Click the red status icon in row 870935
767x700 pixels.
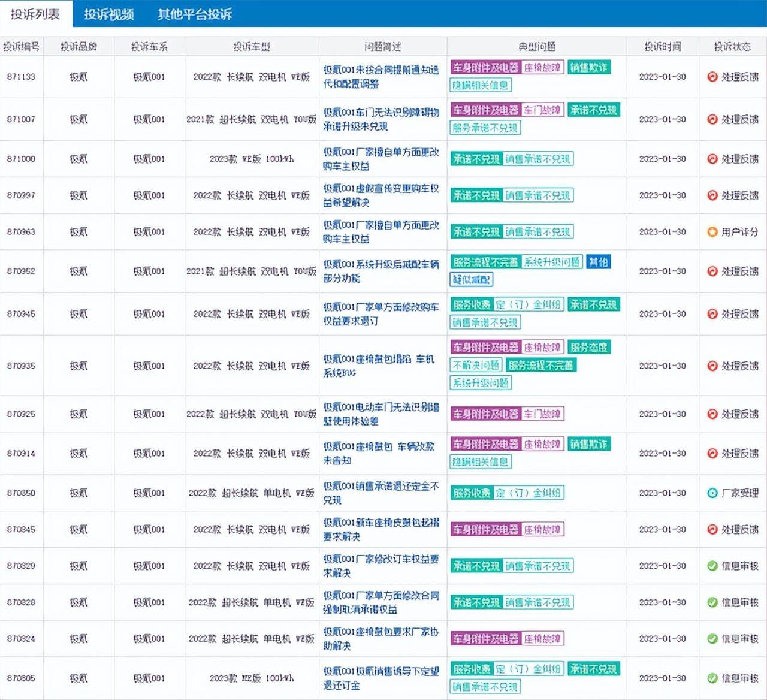click(712, 366)
